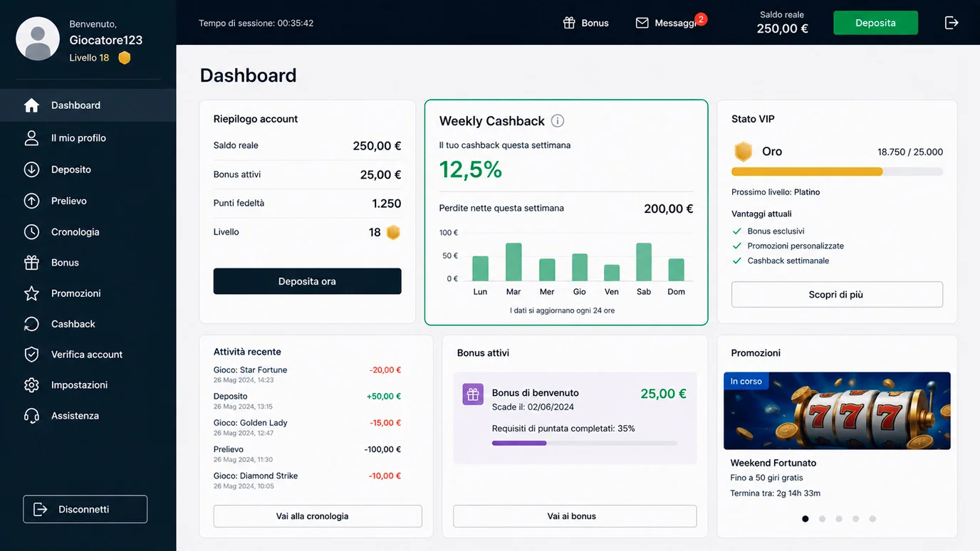Click the profile person icon in sidebar
The height and width of the screenshot is (551, 980).
(x=31, y=138)
